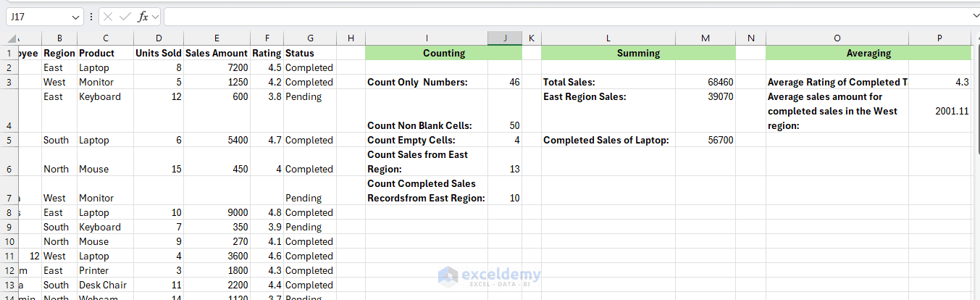Select column P header
This screenshot has width=980, height=300.
tap(939, 38)
